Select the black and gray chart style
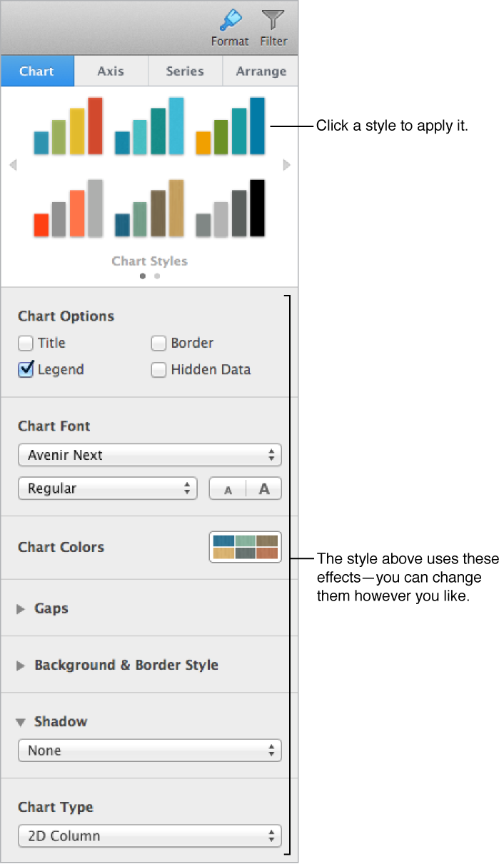The width and height of the screenshot is (504, 864). 228,207
